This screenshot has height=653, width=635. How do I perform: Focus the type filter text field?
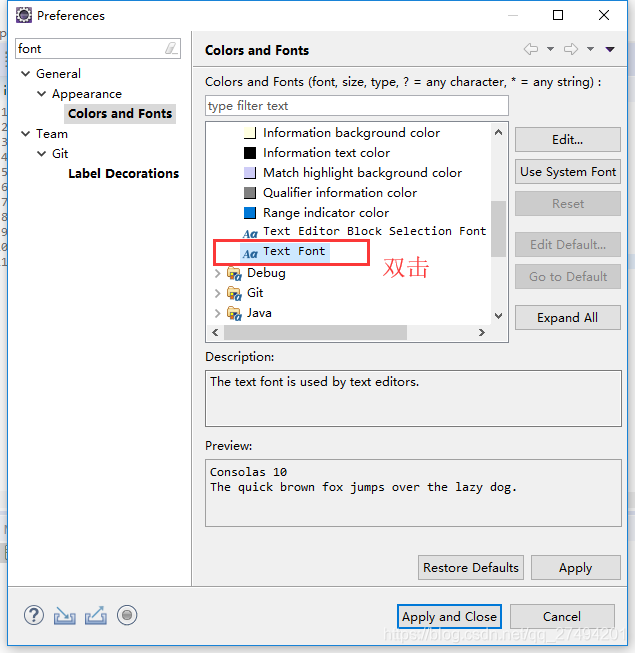(356, 106)
